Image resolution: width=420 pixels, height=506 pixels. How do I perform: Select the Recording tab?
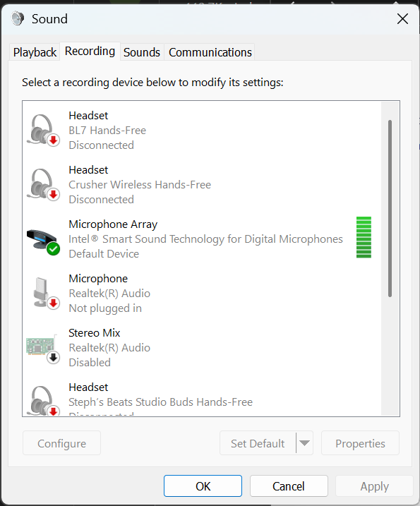90,52
